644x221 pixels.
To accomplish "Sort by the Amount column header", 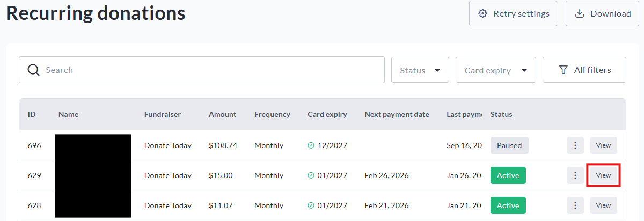I will click(222, 114).
